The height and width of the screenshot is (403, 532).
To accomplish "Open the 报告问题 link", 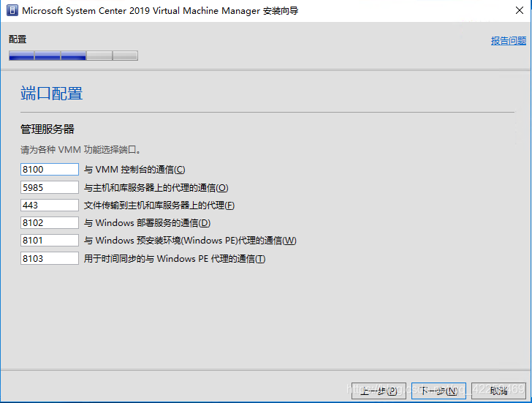I will [x=509, y=41].
